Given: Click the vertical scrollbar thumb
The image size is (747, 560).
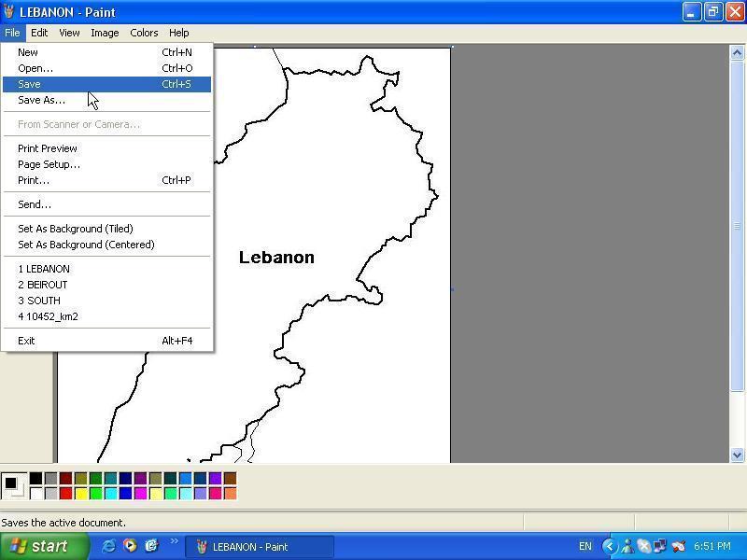Looking at the screenshot, I should pos(737,226).
